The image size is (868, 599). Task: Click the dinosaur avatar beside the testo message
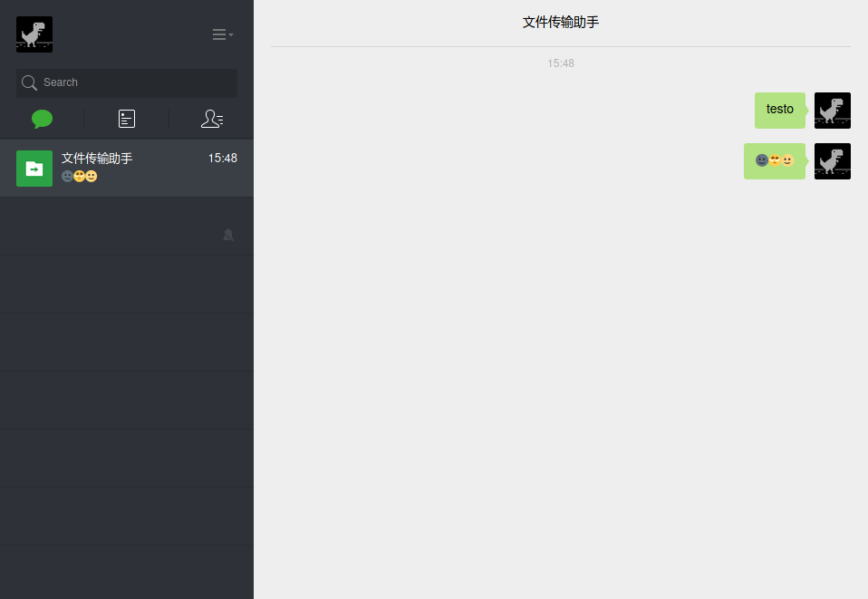click(x=832, y=110)
